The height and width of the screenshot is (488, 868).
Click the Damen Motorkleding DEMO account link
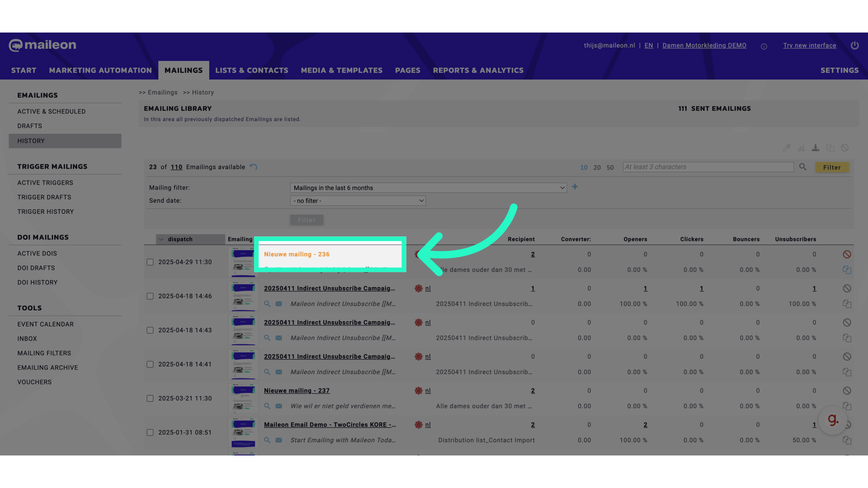tap(704, 46)
